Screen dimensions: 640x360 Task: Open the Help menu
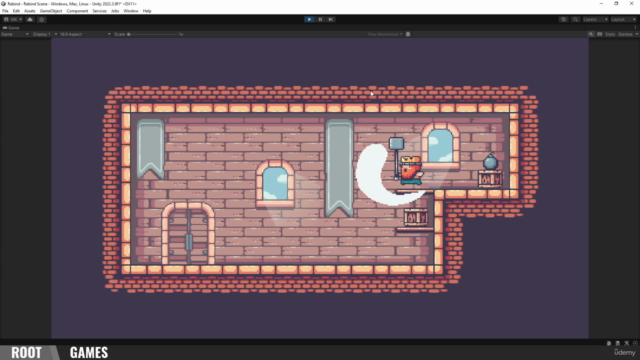point(147,11)
